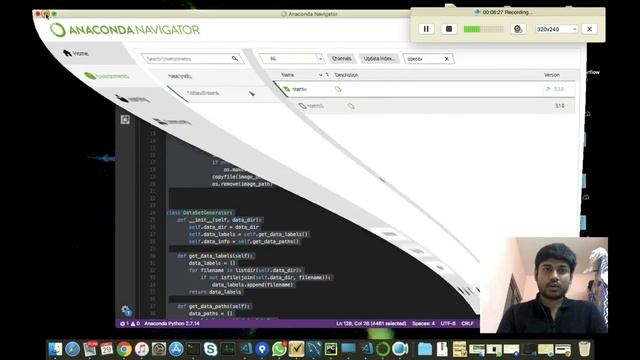Viewport: 640px width, 360px height.
Task: Click the Version column header
Action: (x=551, y=75)
